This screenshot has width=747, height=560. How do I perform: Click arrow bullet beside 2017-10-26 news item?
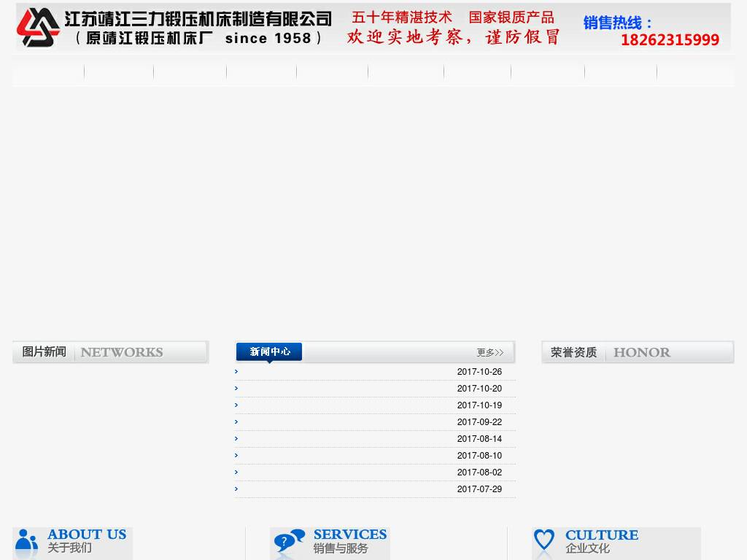pos(236,371)
